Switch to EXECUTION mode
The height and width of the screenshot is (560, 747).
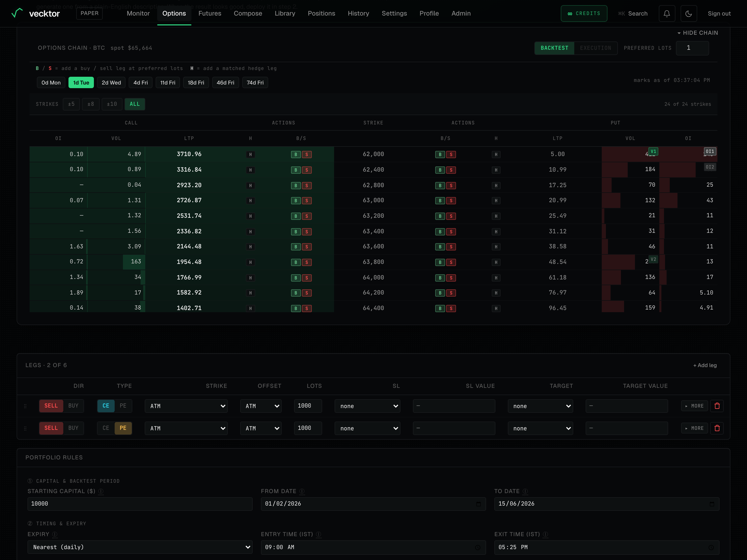(x=596, y=48)
